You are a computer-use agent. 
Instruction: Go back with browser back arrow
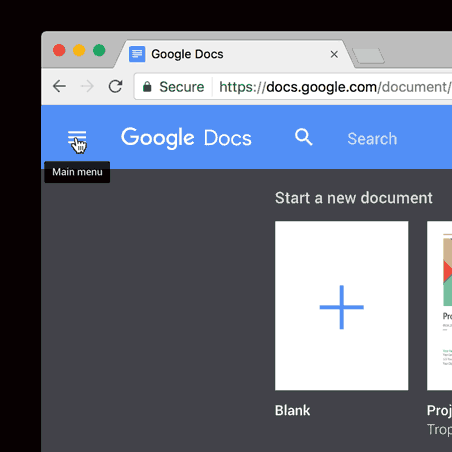(x=59, y=86)
